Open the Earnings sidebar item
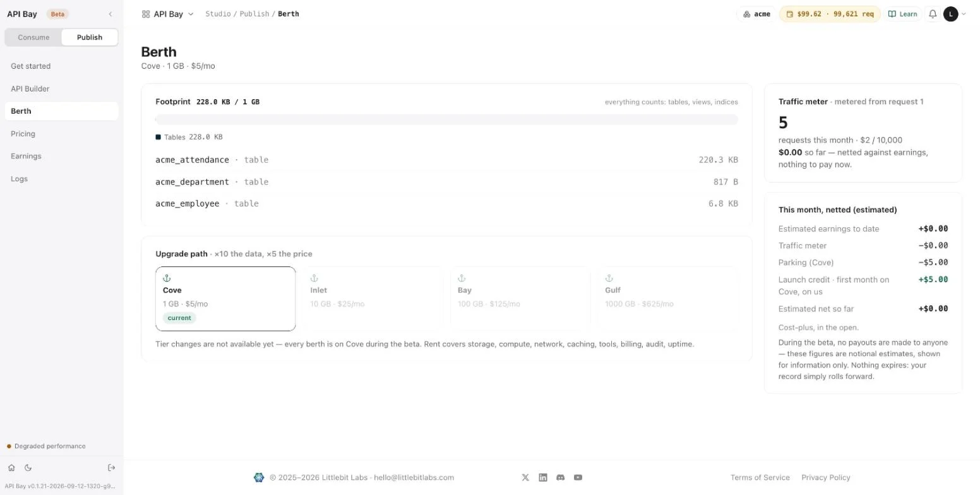980x495 pixels. pos(61,156)
